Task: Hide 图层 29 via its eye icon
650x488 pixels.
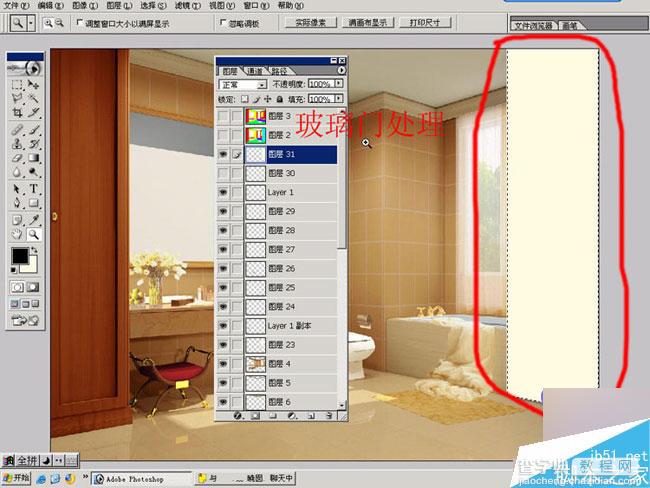Action: click(x=223, y=211)
